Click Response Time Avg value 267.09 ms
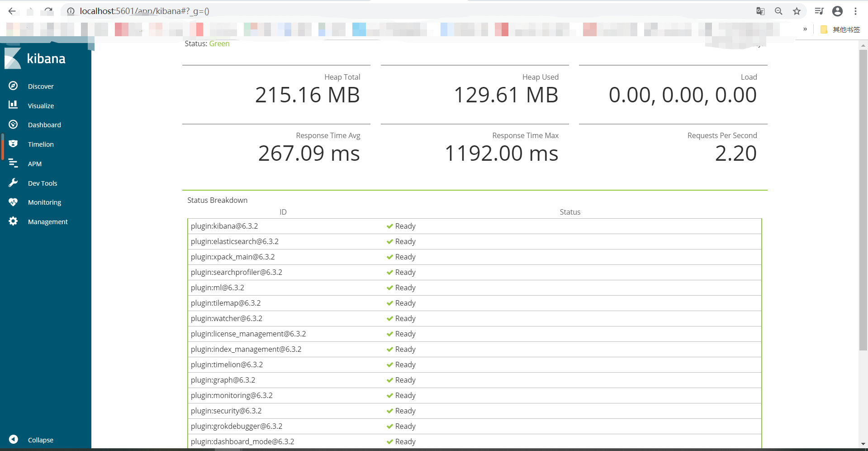The height and width of the screenshot is (451, 868). pyautogui.click(x=309, y=154)
